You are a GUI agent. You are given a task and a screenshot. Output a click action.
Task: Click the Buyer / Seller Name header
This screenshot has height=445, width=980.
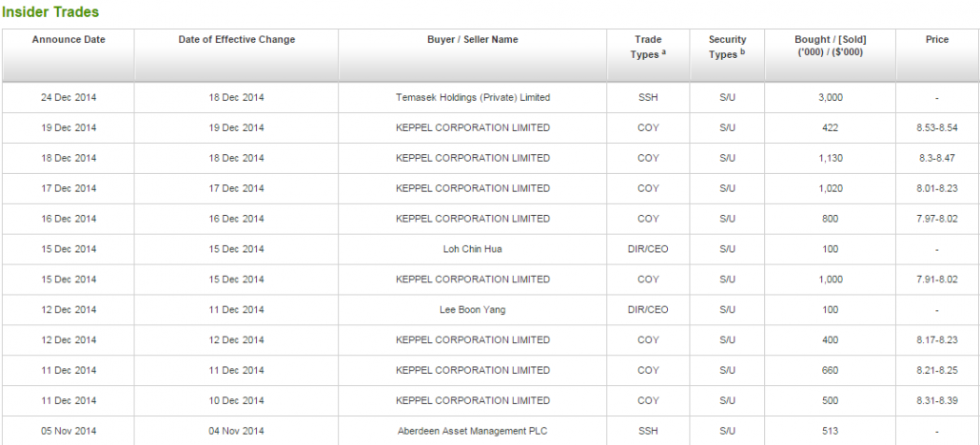pos(473,40)
